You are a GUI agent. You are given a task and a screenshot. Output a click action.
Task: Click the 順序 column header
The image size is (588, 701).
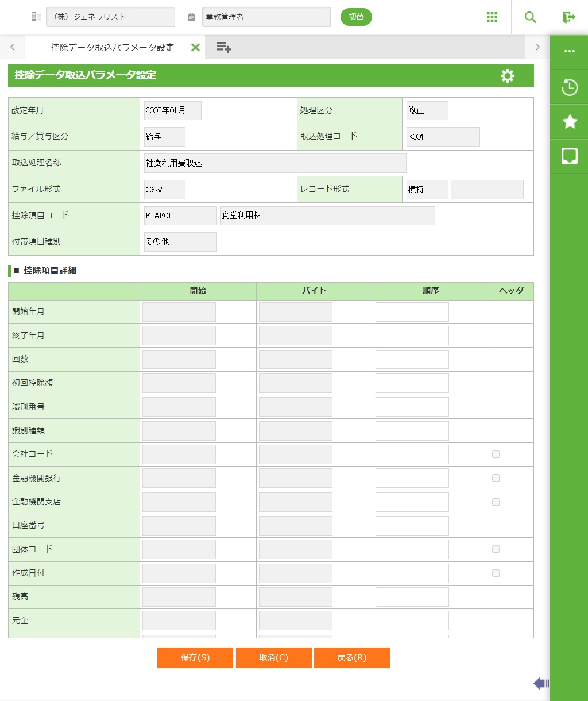pos(431,291)
